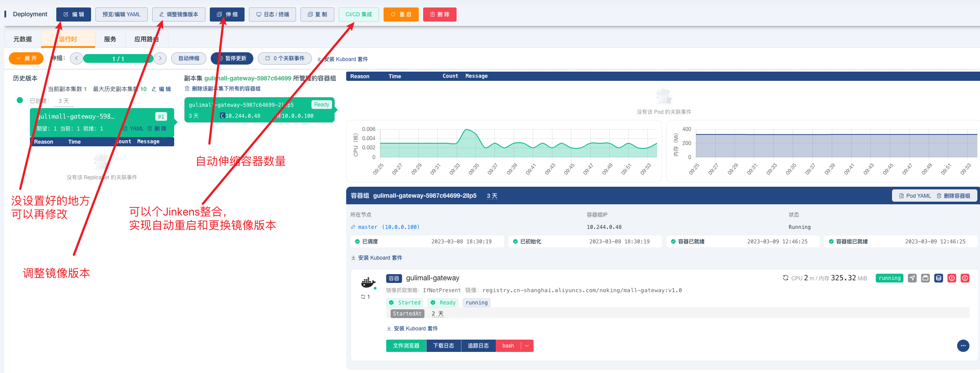Click 调整镜像版本 to change image version

coord(179,14)
